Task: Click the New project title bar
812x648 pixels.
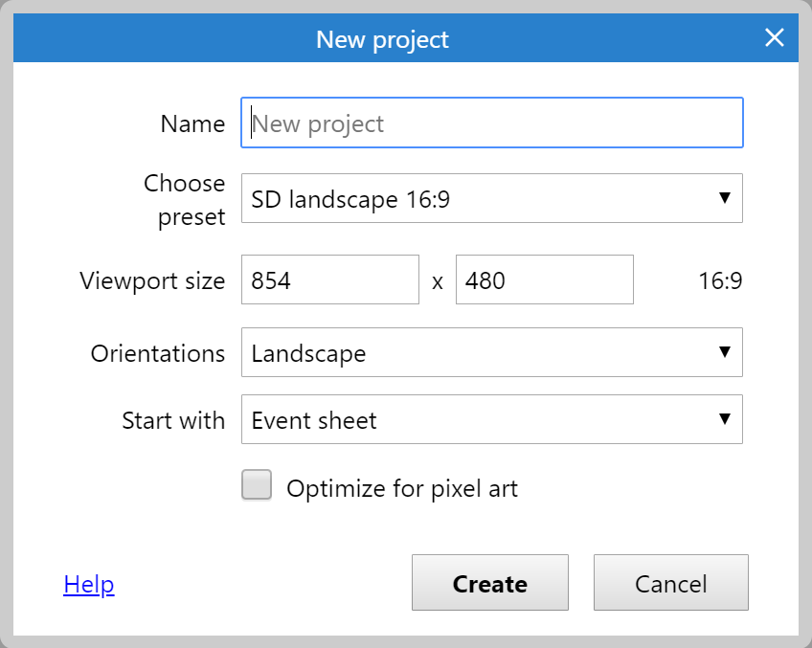Action: (381, 38)
